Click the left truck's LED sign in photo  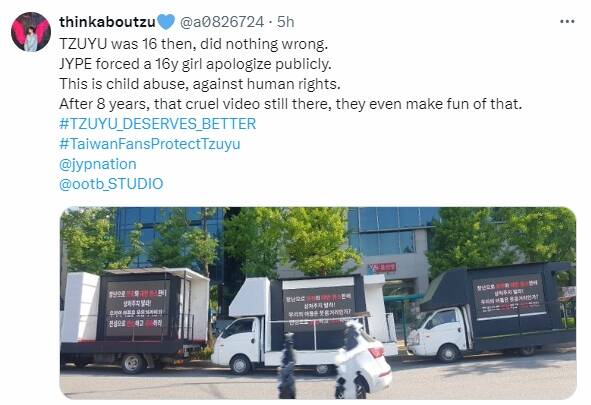click(x=138, y=308)
